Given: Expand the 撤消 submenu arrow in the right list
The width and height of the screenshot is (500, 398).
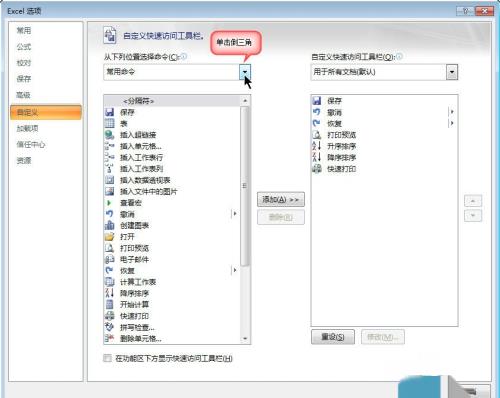Looking at the screenshot, I should pyautogui.click(x=452, y=112).
